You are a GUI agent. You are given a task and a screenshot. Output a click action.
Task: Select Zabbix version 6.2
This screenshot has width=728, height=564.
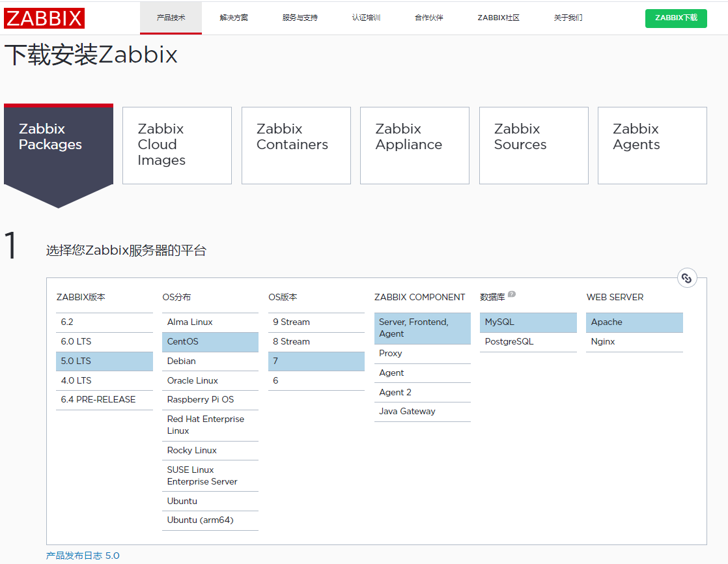[68, 322]
